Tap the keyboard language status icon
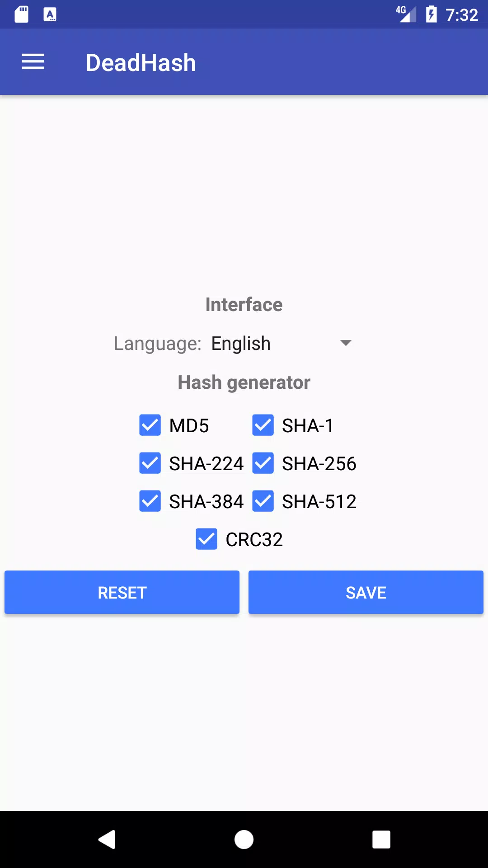The height and width of the screenshot is (868, 488). (x=50, y=14)
